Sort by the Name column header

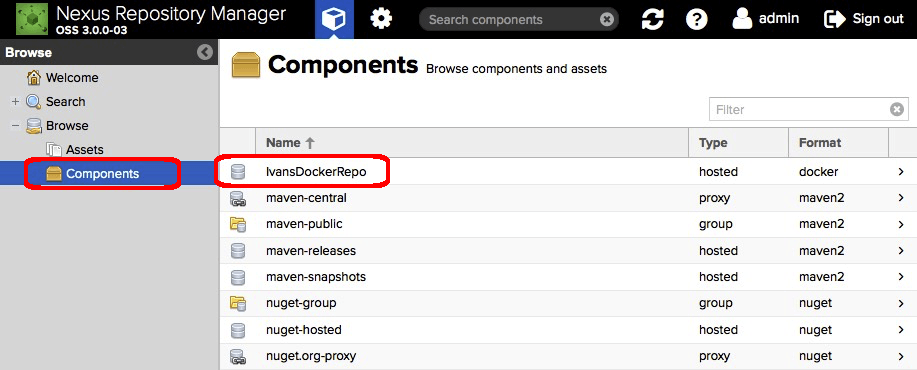(471, 143)
